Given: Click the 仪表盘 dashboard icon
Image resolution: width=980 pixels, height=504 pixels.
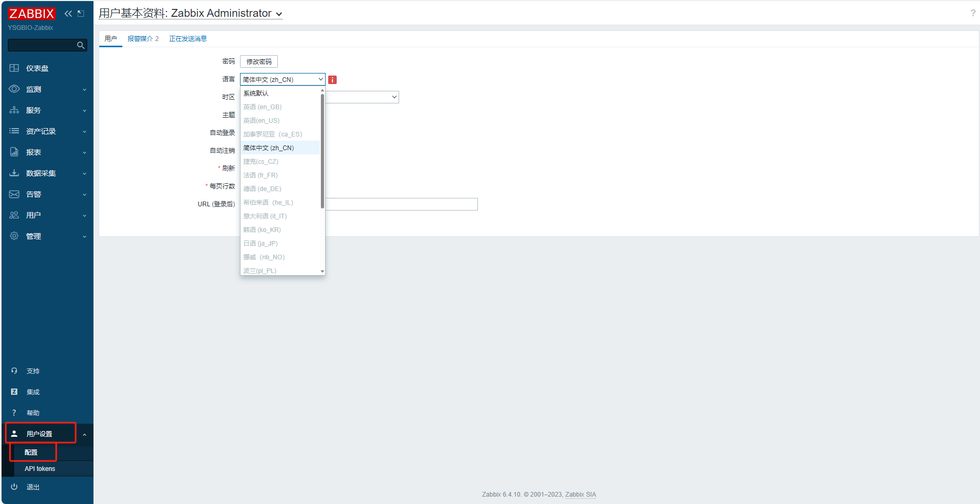Looking at the screenshot, I should 14,68.
